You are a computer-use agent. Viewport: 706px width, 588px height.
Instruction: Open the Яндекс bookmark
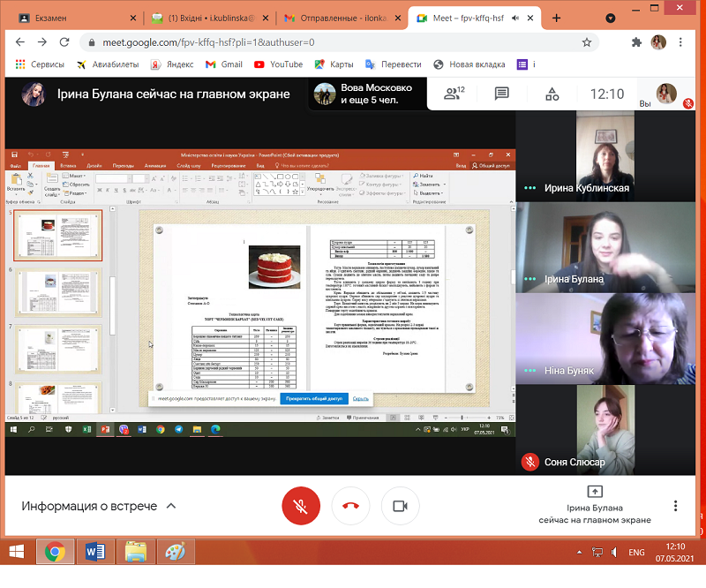pos(172,64)
